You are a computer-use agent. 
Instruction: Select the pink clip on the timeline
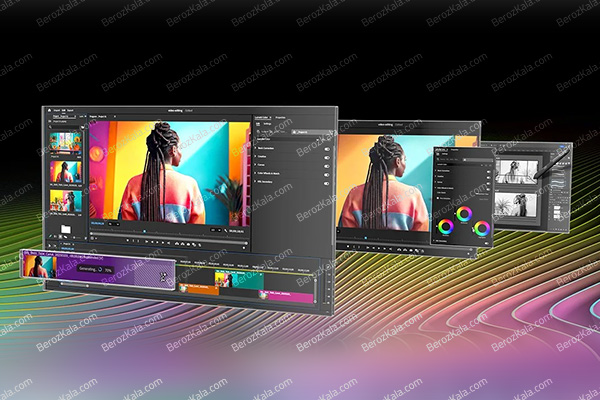(286, 297)
